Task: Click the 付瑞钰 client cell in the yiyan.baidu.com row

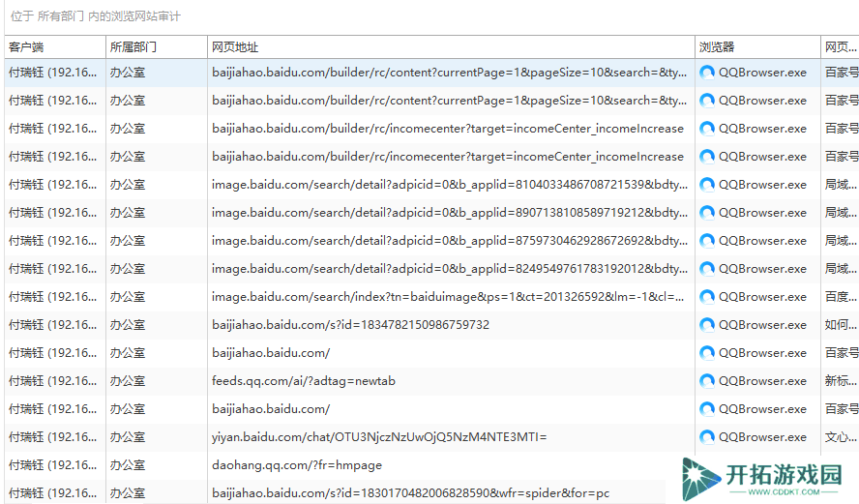Action: click(52, 437)
